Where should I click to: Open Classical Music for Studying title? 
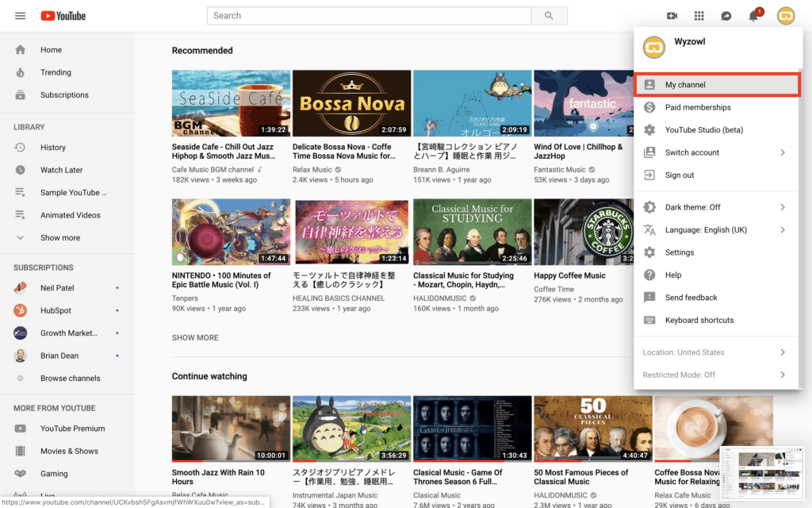463,280
